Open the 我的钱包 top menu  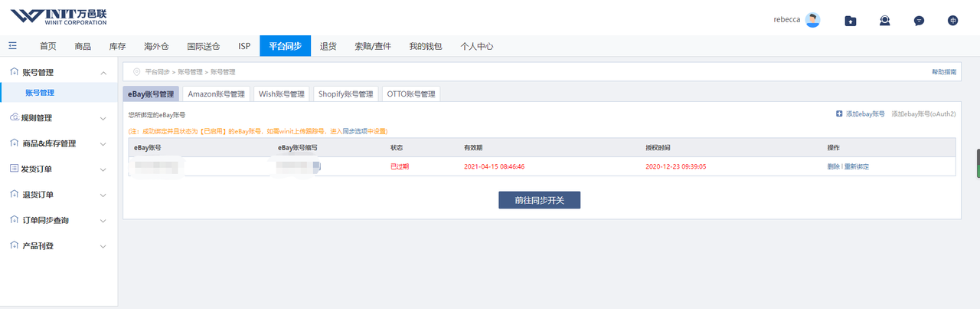click(426, 46)
